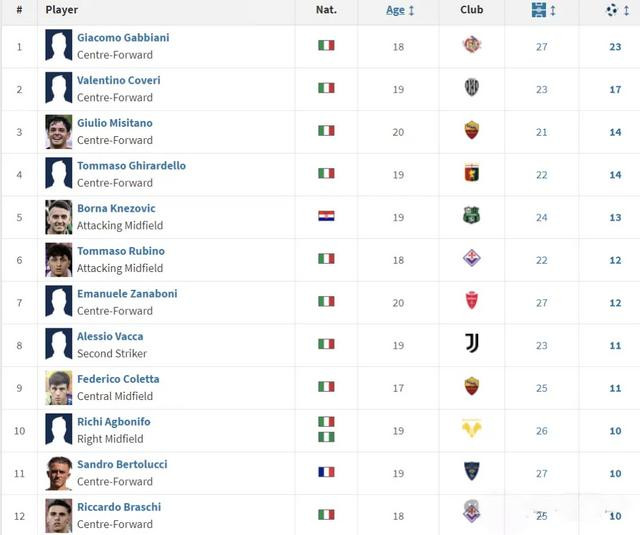Screen dimensions: 640x535
Task: Open Federico Coletta's 25 appearances link
Action: point(542,388)
